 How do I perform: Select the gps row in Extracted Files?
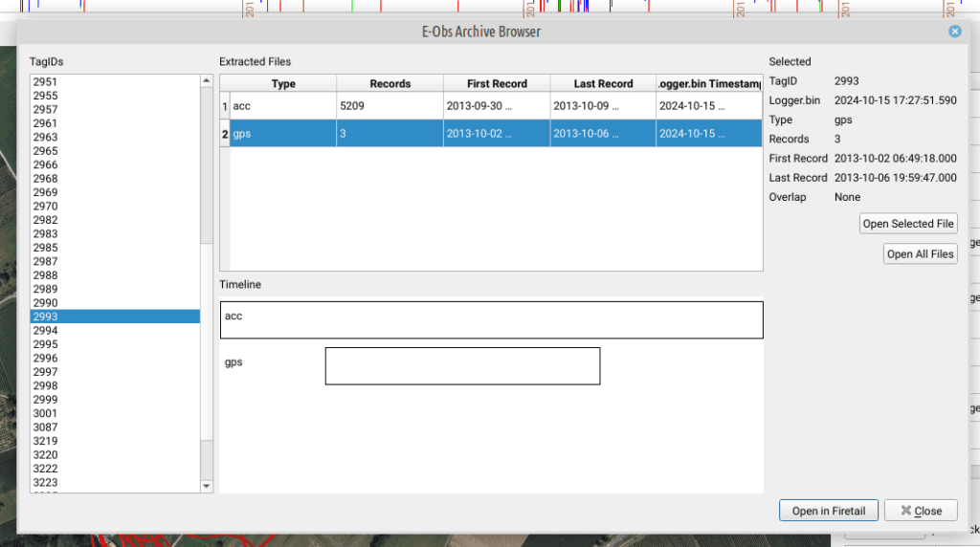(x=497, y=134)
